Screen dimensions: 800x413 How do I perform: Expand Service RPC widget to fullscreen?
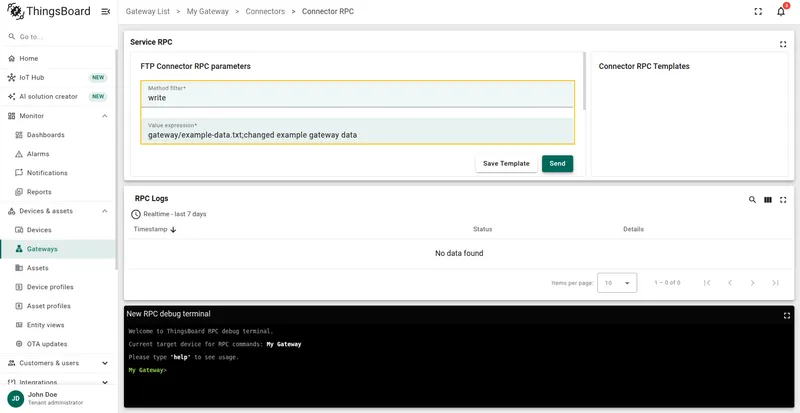point(783,44)
